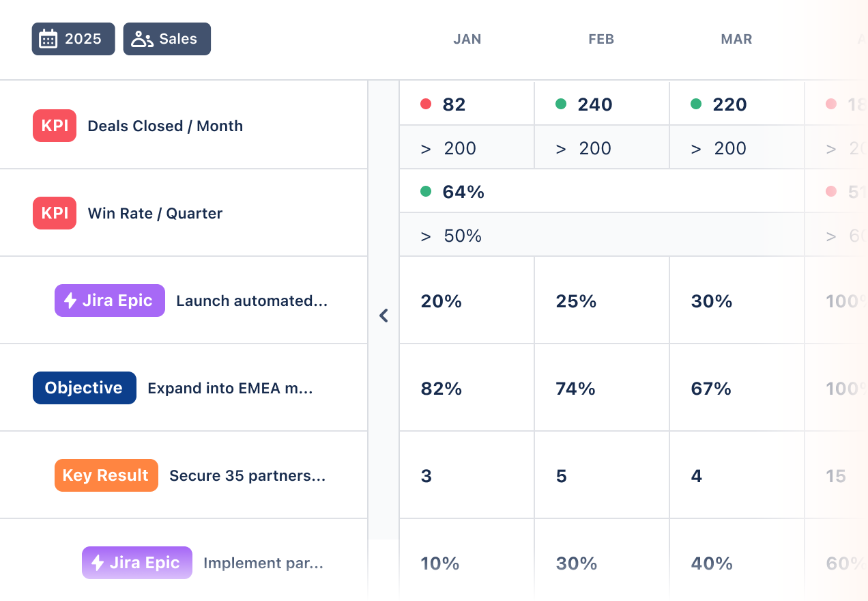Click the KPI badge for Deals Closed / Month

coord(55,126)
